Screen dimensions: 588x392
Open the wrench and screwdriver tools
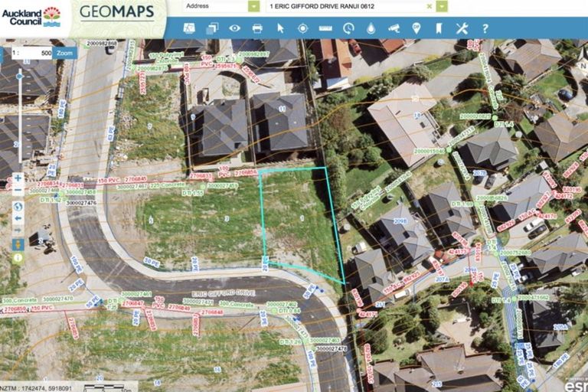(462, 28)
